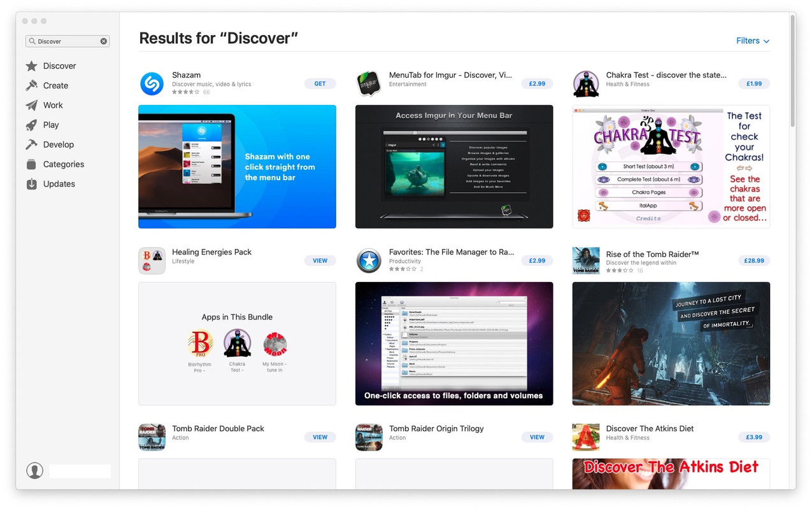This screenshot has height=509, width=812.
Task: Buy Favorites File Manager at £2.99
Action: [538, 260]
